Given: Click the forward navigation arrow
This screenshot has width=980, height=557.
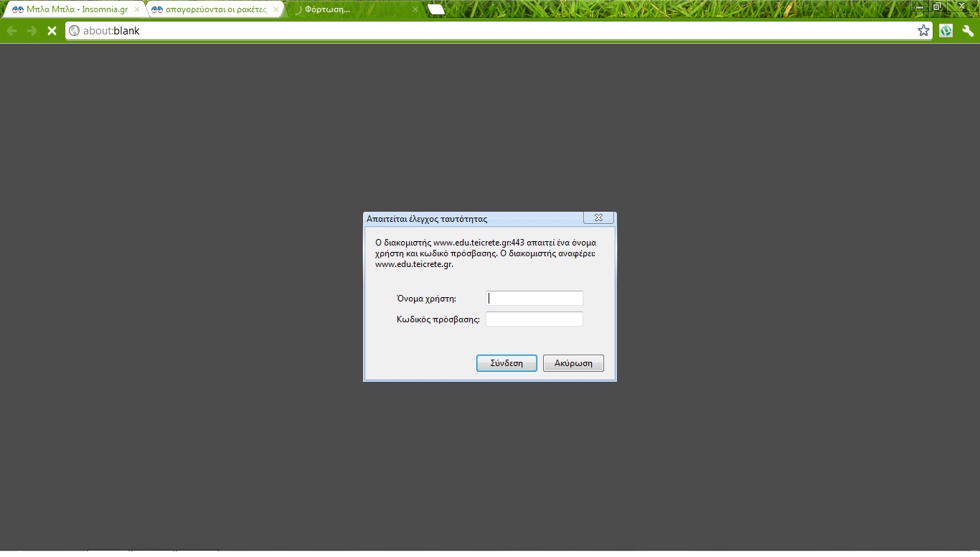Looking at the screenshot, I should (32, 31).
